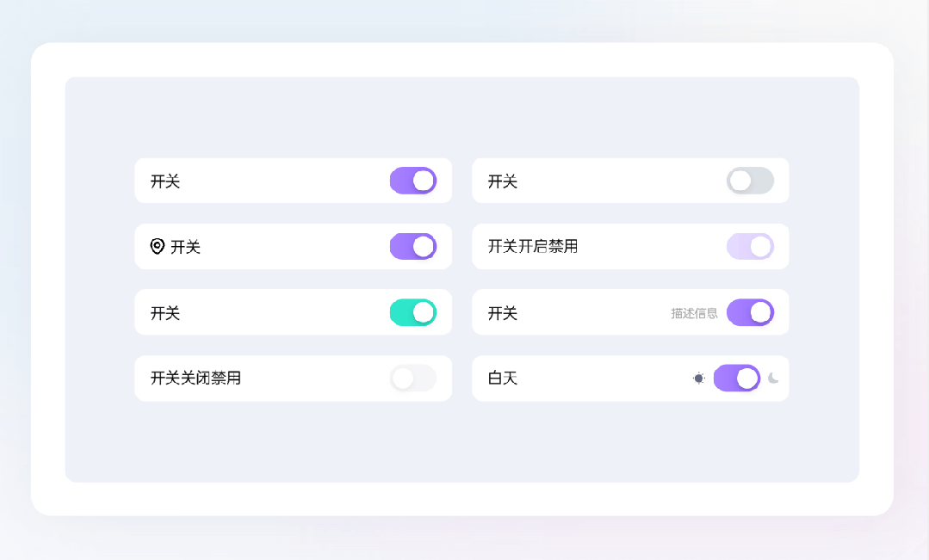Click the 描述信息 description text

[694, 313]
